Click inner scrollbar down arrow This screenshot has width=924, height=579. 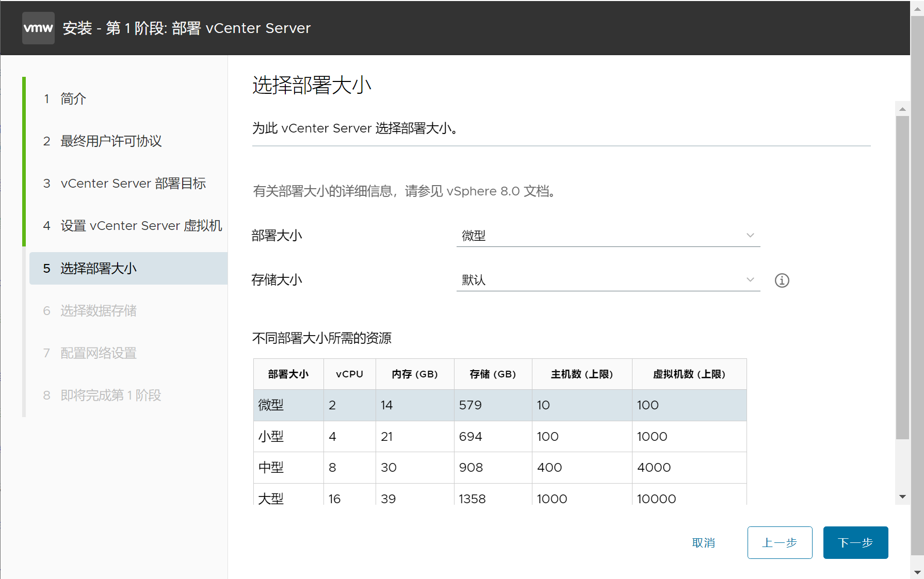click(x=902, y=497)
